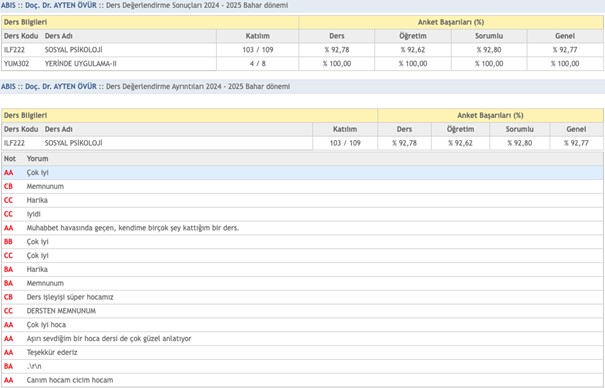This screenshot has height=388, width=605.
Task: Click % 92,77 Genel value in top table
Action: (x=565, y=50)
